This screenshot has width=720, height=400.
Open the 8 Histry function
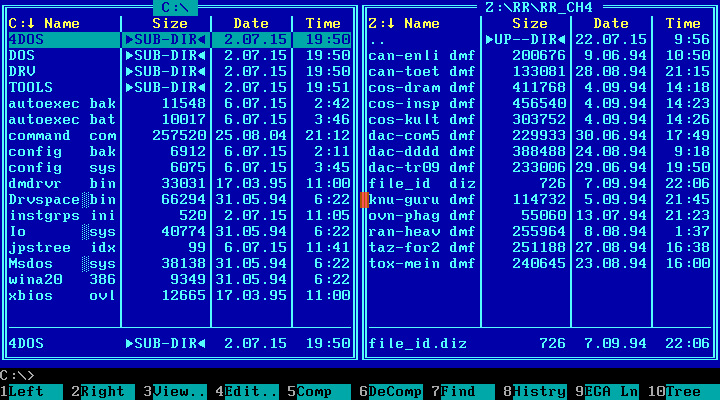[x=535, y=392]
